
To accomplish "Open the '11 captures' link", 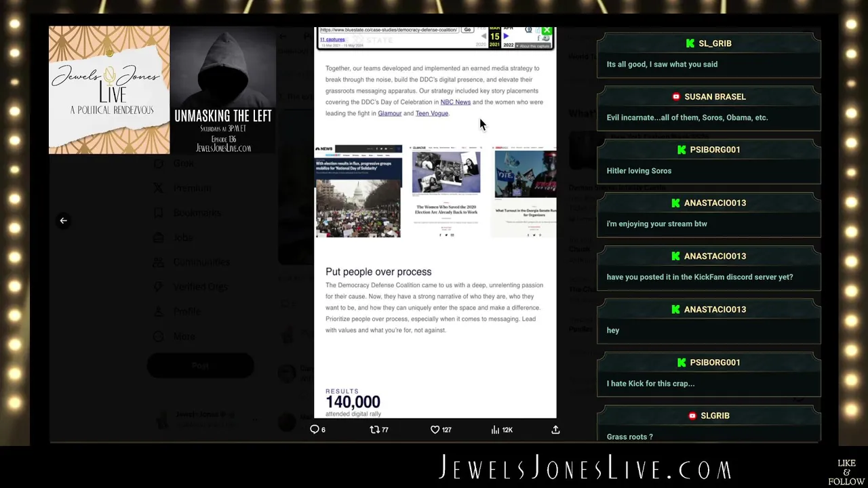I will coord(332,39).
